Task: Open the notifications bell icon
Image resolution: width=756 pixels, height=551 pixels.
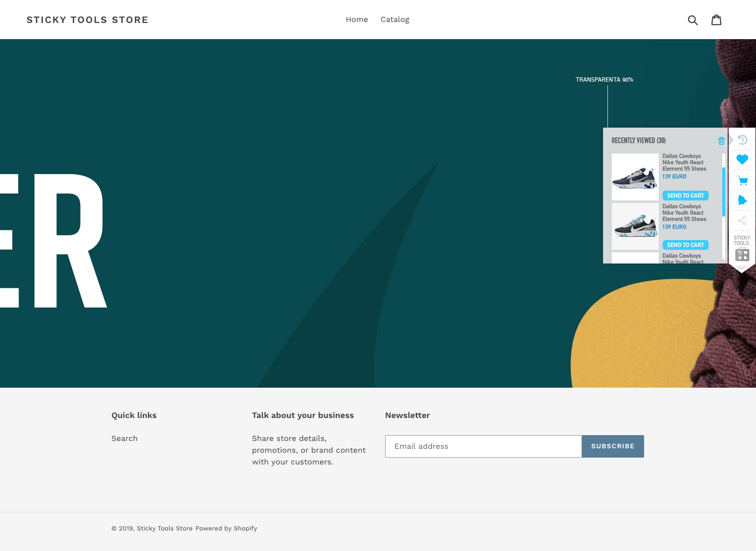Action: 742,200
